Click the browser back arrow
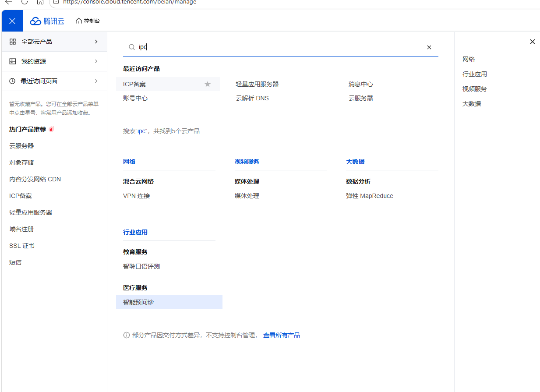 [x=9, y=2]
